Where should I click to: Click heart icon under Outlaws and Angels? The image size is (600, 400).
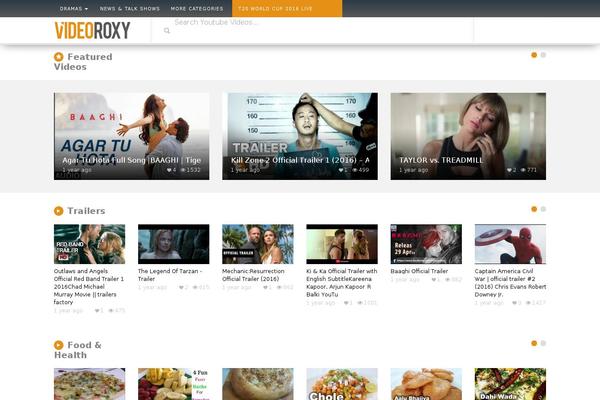[97, 310]
